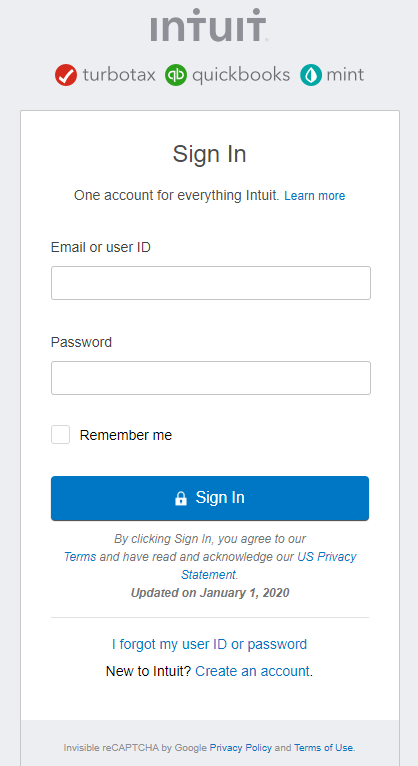
Task: Open the Terms link under Sign In
Action: pos(80,557)
